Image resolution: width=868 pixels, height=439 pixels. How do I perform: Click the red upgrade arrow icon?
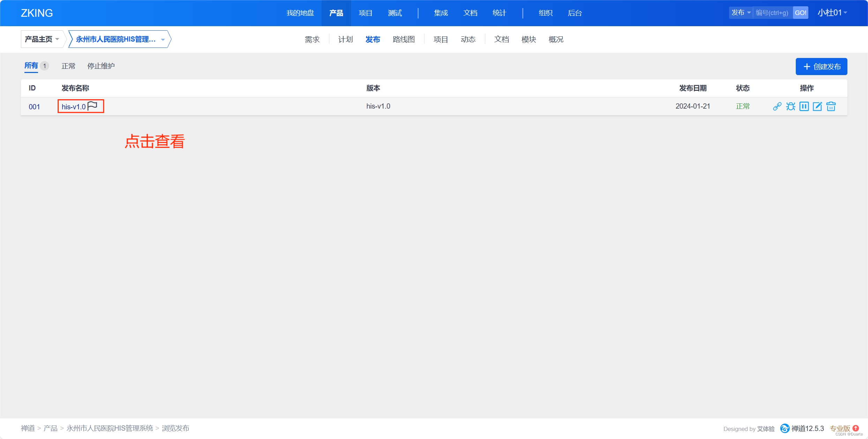(x=856, y=428)
